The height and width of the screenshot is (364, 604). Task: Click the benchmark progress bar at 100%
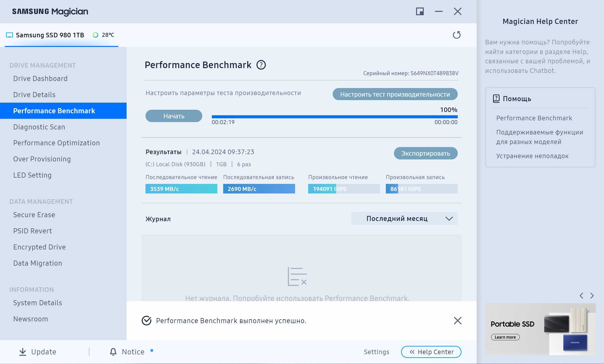[335, 117]
